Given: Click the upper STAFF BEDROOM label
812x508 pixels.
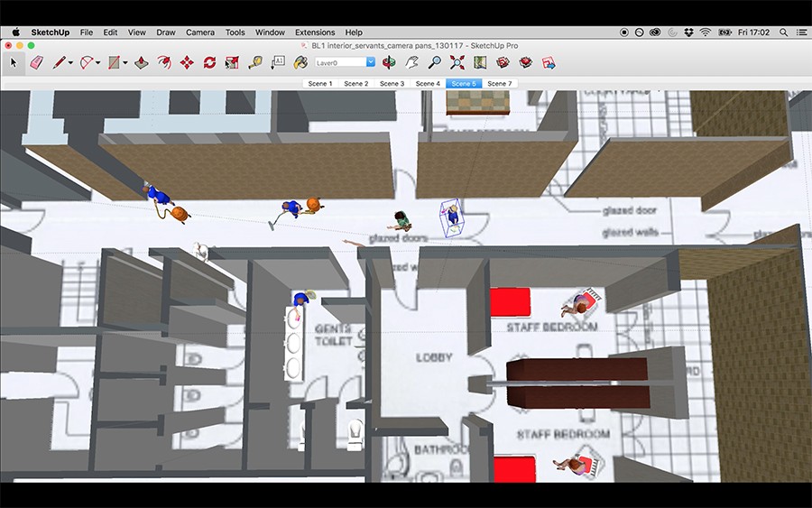Looking at the screenshot, I should pos(552,327).
